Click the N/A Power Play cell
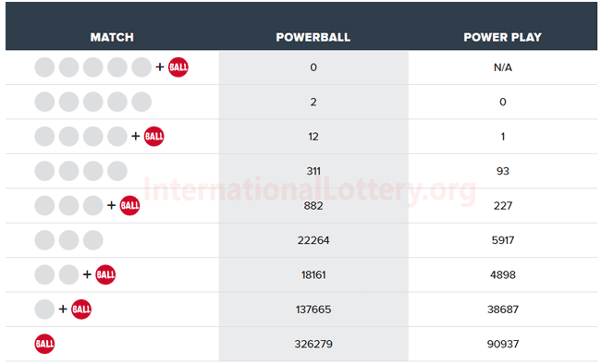 (502, 67)
